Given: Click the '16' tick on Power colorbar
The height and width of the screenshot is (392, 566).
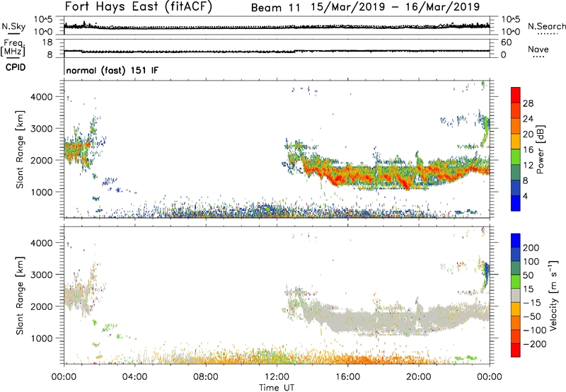Looking at the screenshot, I should (x=528, y=150).
